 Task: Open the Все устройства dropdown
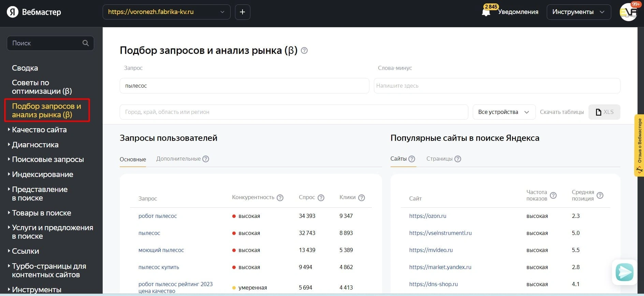pyautogui.click(x=503, y=112)
